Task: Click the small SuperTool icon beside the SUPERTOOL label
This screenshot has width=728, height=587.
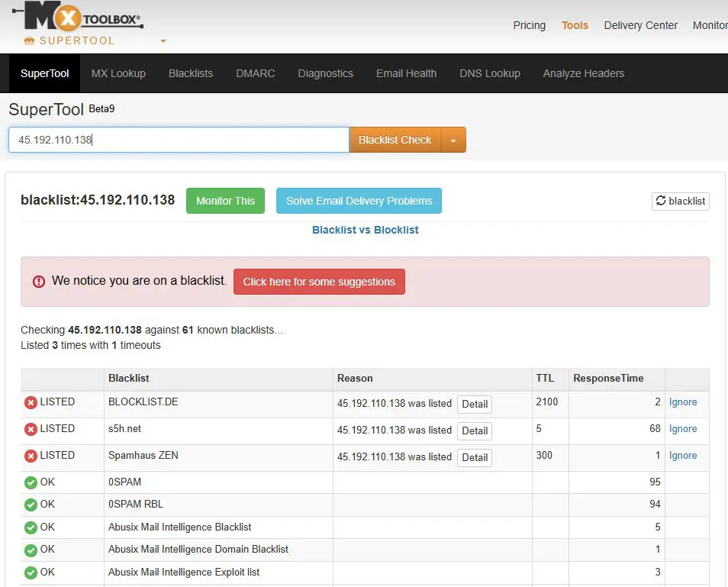Action: tap(29, 41)
